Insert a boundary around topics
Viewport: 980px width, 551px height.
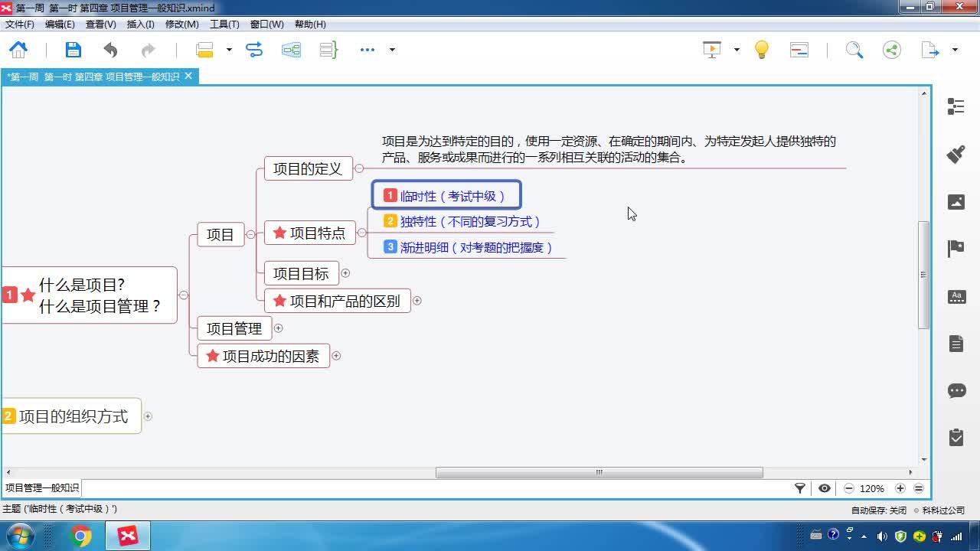(292, 50)
